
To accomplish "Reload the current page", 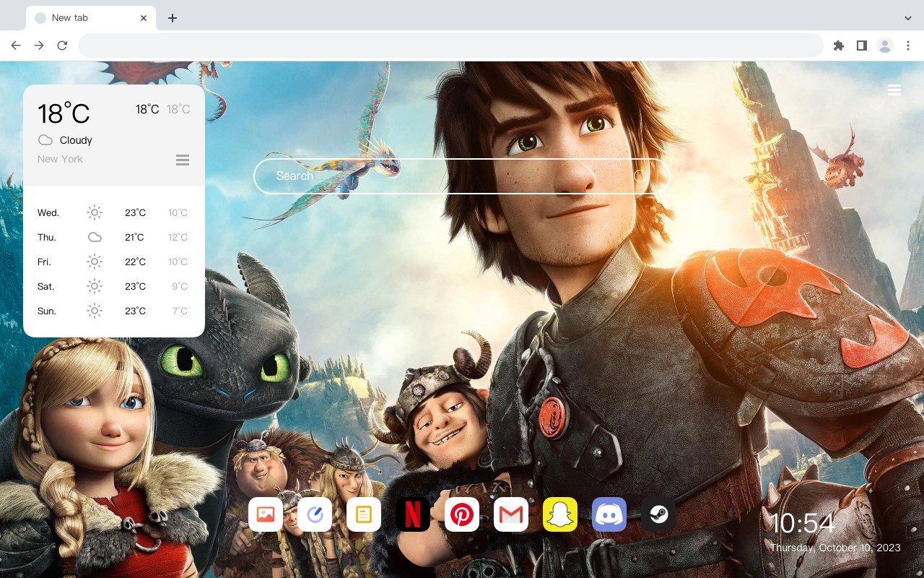I will [x=62, y=46].
